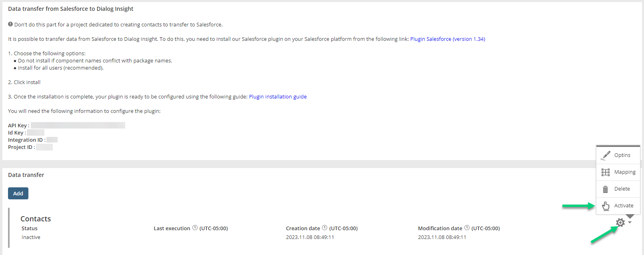
Task: Click the Data transfer section heading
Action: (x=26, y=175)
